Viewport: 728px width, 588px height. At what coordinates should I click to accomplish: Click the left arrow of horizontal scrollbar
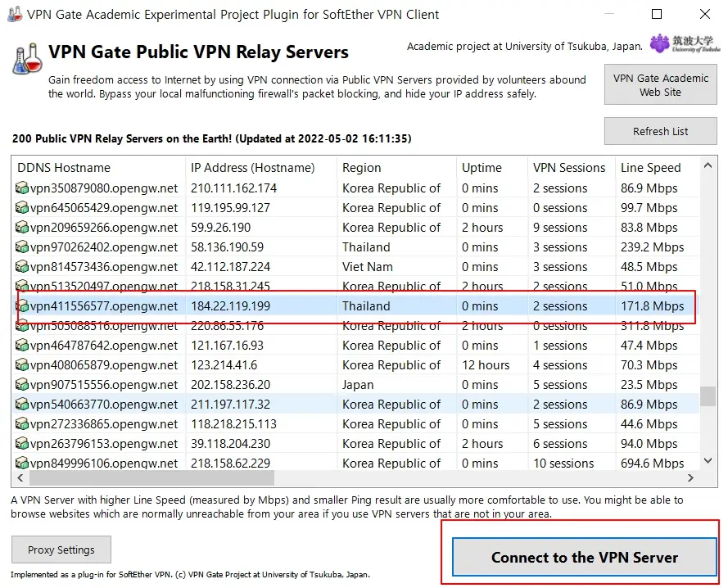(x=20, y=478)
